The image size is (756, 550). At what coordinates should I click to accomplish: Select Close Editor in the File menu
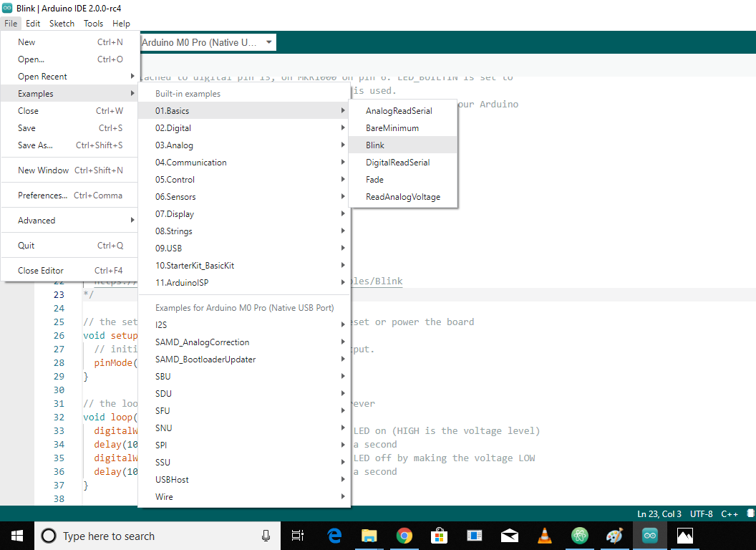(x=70, y=271)
